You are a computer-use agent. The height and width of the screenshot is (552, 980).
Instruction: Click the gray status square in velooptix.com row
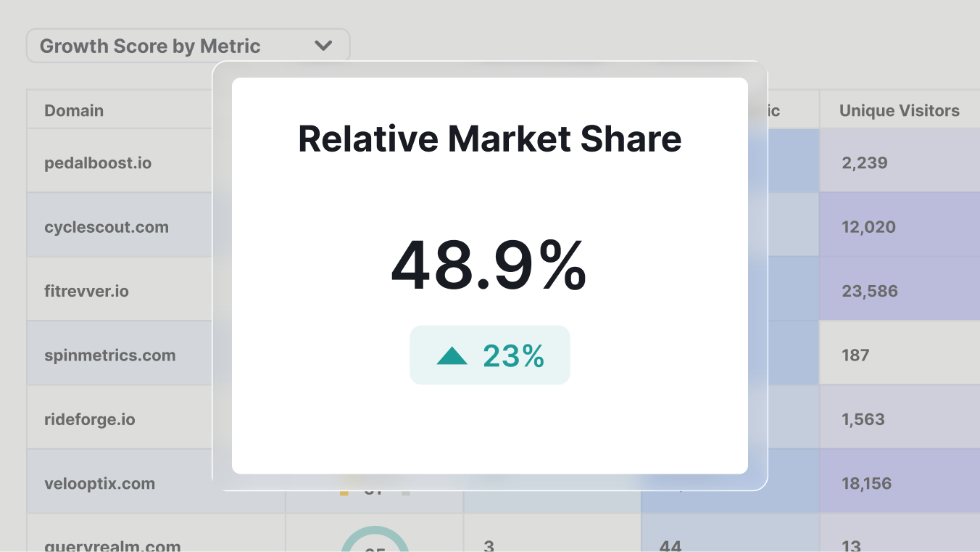pos(405,493)
